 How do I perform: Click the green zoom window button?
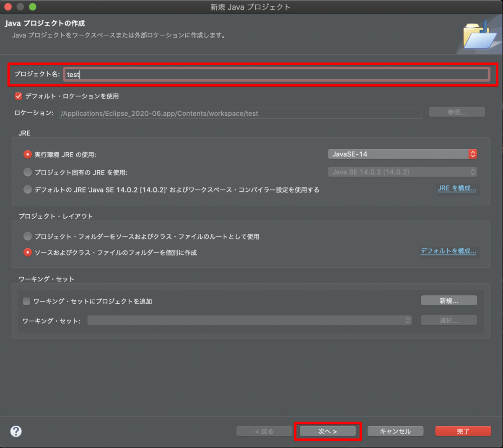click(33, 7)
